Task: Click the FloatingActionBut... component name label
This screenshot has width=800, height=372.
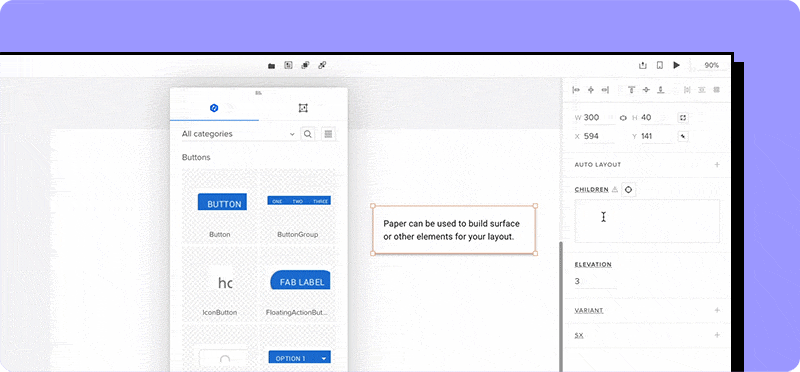Action: [296, 312]
